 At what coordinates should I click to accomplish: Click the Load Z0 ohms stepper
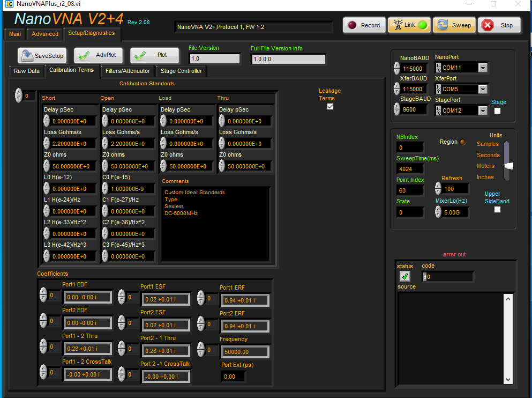click(x=163, y=166)
